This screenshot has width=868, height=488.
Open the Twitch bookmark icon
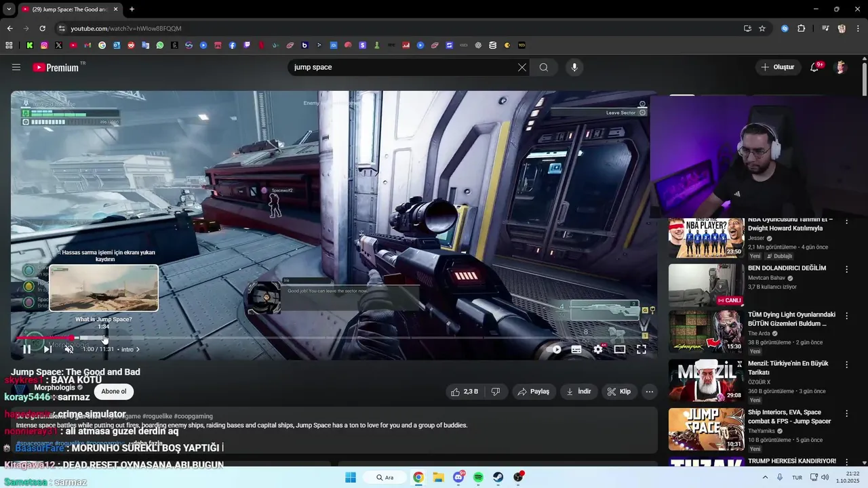(247, 45)
